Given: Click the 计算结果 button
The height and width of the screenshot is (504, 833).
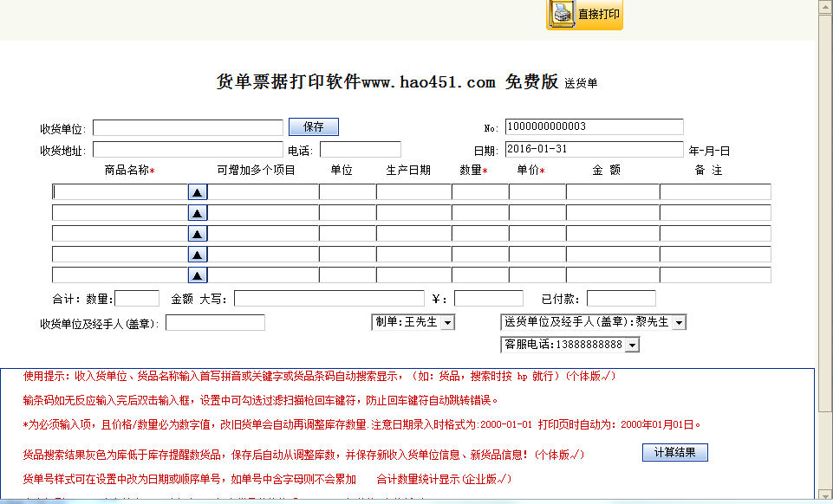Looking at the screenshot, I should click(x=674, y=453).
